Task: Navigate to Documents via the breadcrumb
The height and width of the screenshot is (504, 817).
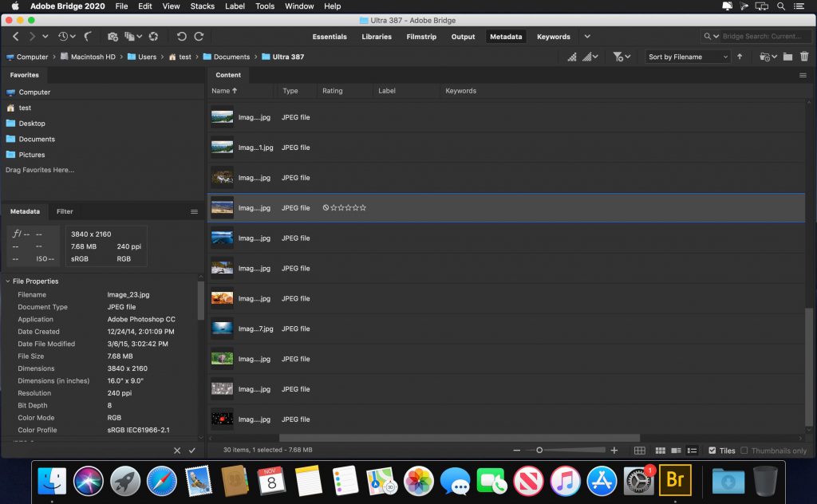Action: click(231, 57)
